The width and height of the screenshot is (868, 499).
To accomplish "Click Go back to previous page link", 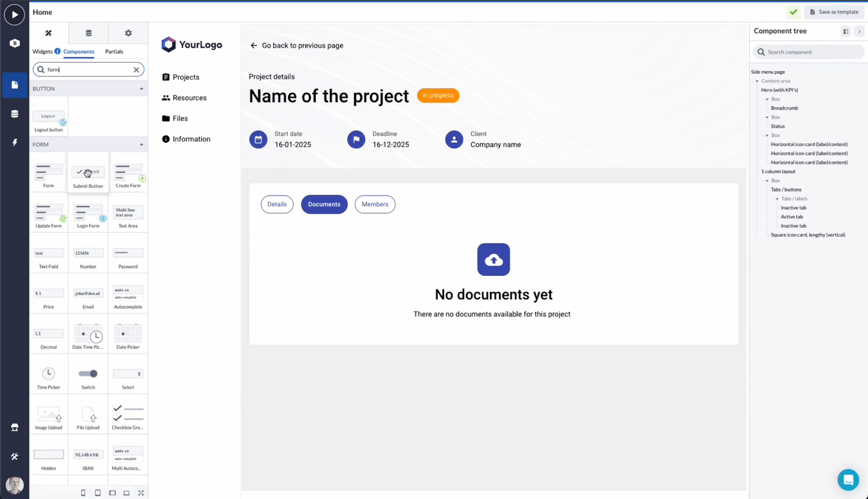I will [x=297, y=45].
